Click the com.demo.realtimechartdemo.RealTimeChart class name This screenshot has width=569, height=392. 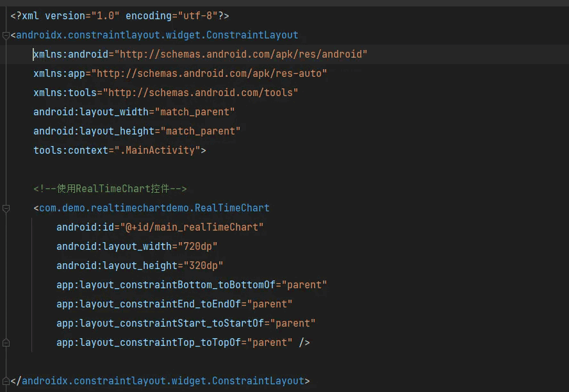[154, 208]
